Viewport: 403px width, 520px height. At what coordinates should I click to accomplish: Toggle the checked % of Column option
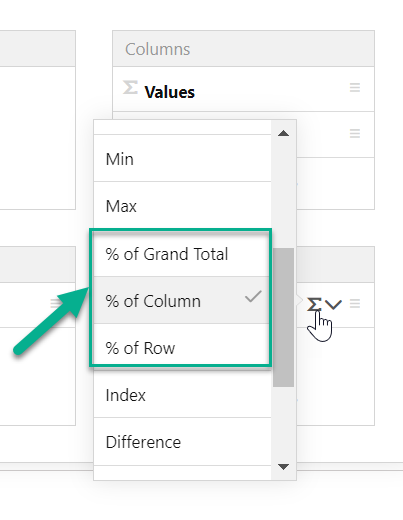pos(183,300)
